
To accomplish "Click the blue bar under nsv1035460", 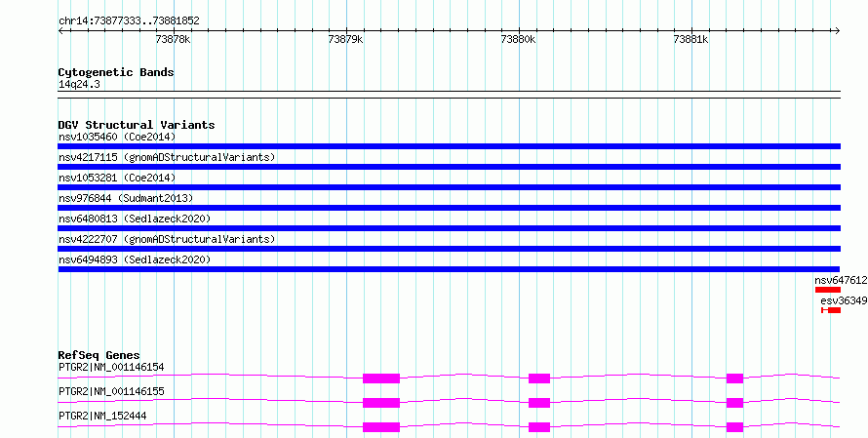I will 449,146.
